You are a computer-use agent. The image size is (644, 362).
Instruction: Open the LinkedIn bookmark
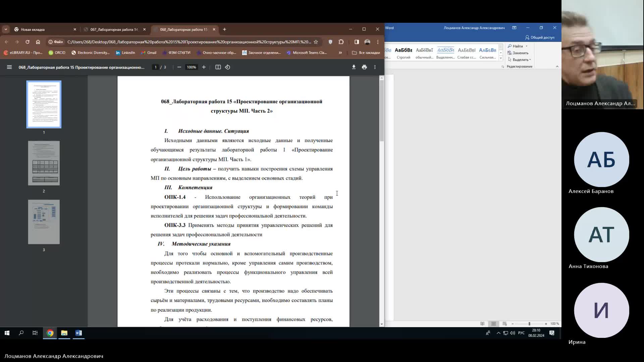125,53
